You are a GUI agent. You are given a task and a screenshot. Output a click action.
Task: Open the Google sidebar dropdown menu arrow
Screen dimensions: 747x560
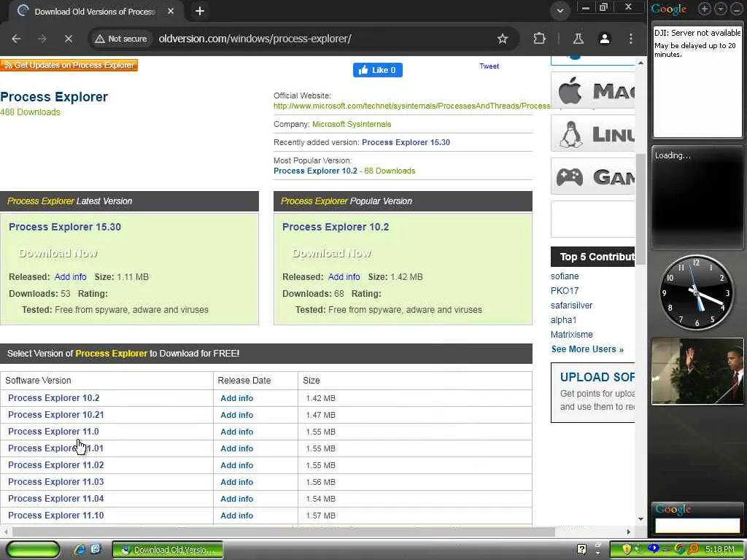point(720,9)
